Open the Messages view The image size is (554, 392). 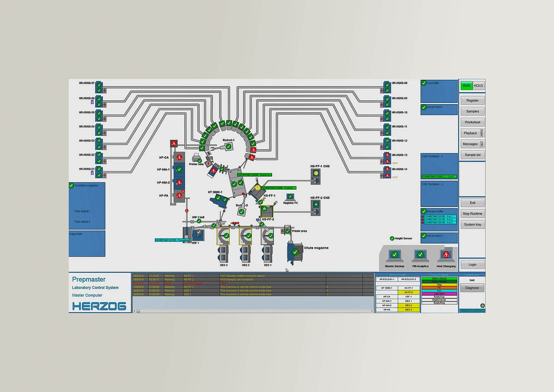coord(470,144)
